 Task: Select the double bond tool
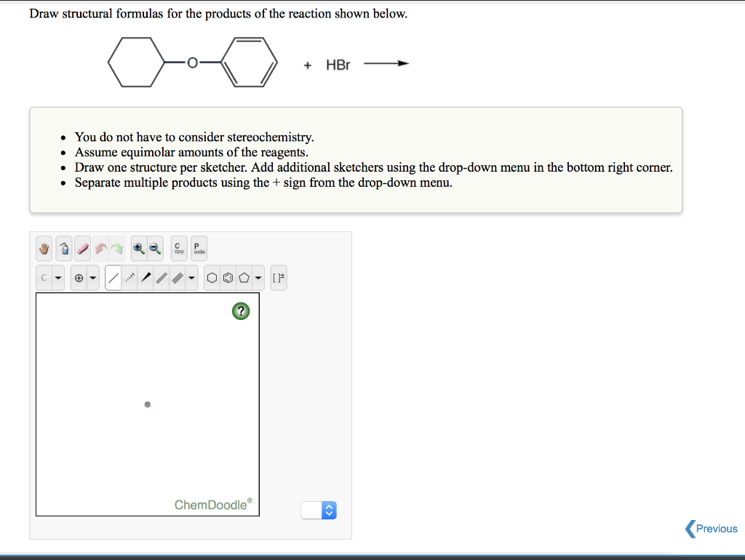[162, 277]
